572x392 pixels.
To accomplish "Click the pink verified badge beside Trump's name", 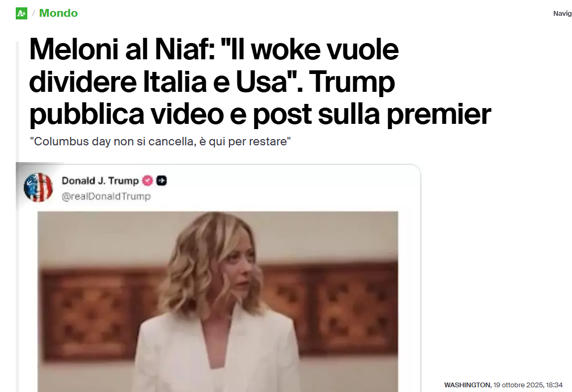I will tap(148, 181).
